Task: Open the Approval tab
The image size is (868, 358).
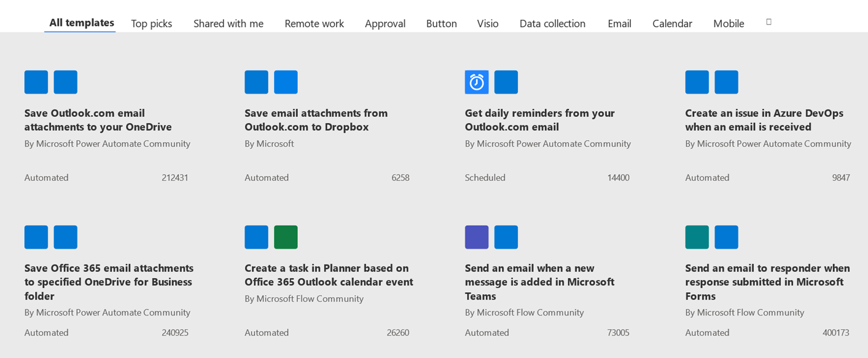Action: tap(385, 23)
